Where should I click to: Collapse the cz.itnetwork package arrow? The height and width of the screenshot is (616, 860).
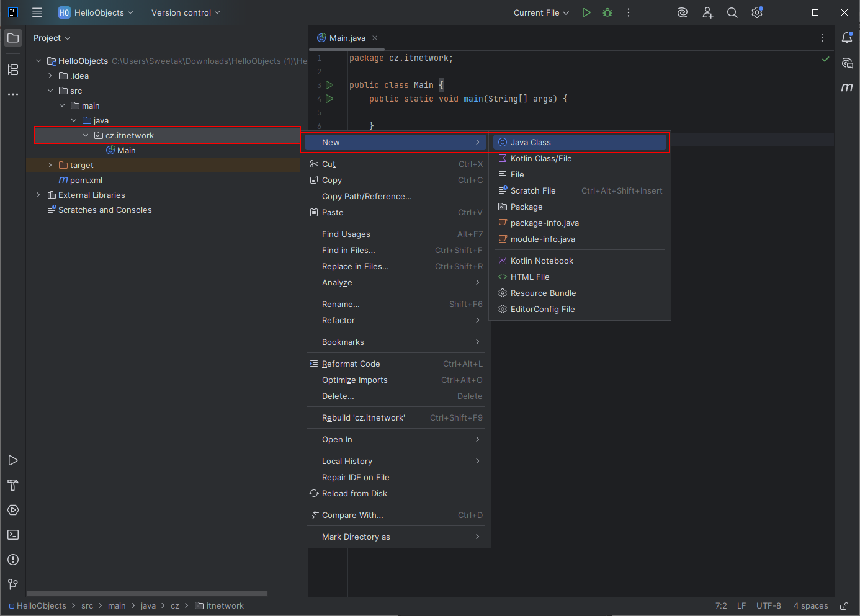coord(86,135)
